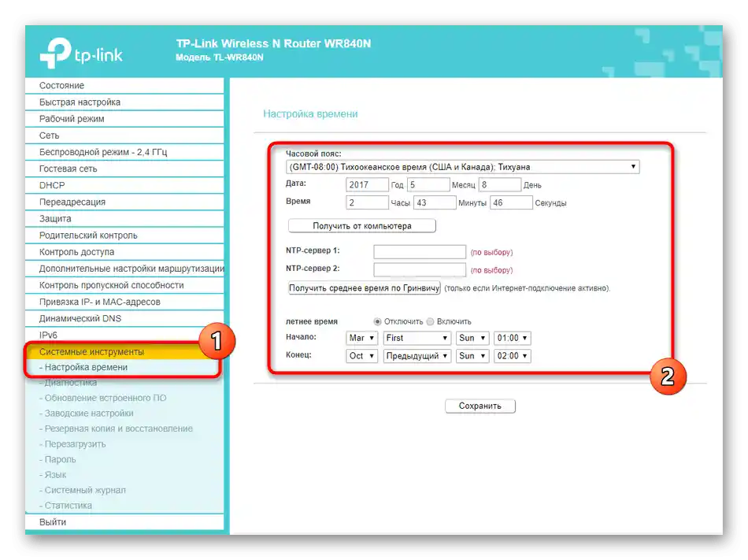748x560 pixels.
Task: Open the Начало time dropdown 01:00
Action: pyautogui.click(x=513, y=338)
